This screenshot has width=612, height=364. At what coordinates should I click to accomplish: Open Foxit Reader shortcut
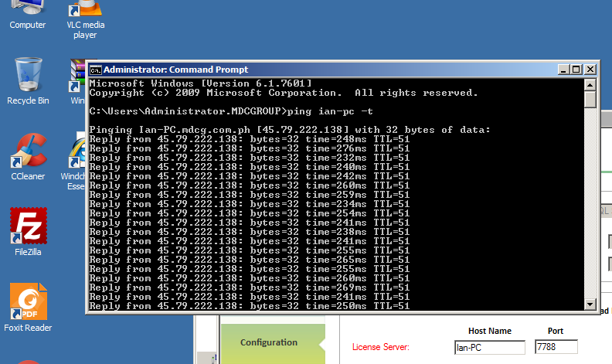(x=28, y=308)
